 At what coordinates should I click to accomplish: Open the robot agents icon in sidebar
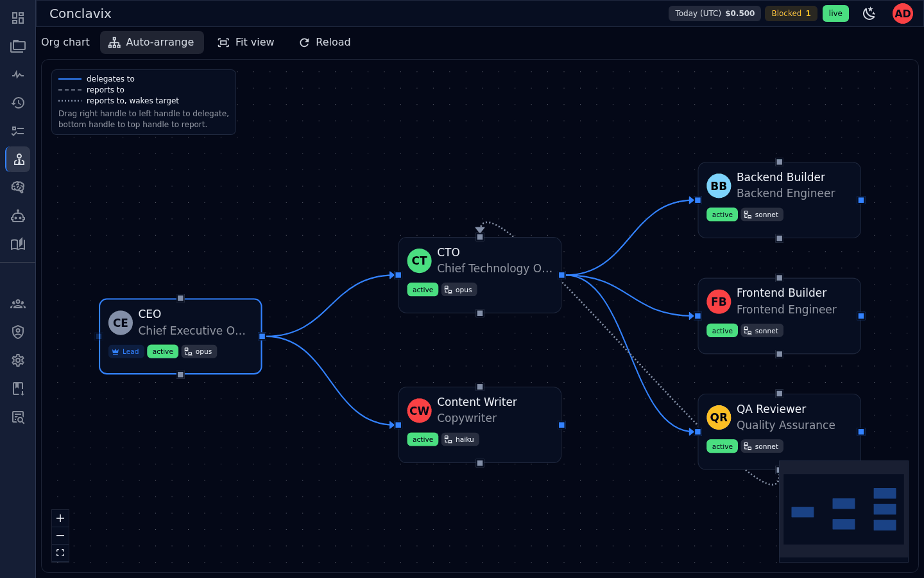18,216
